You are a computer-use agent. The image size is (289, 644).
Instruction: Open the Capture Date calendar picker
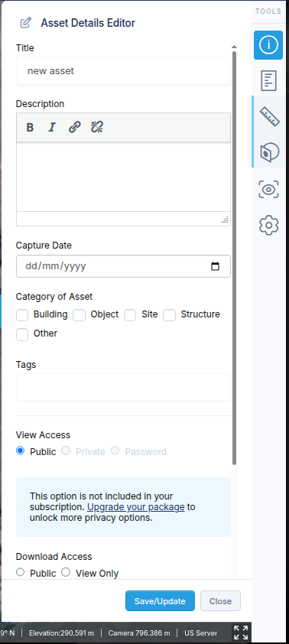[215, 266]
